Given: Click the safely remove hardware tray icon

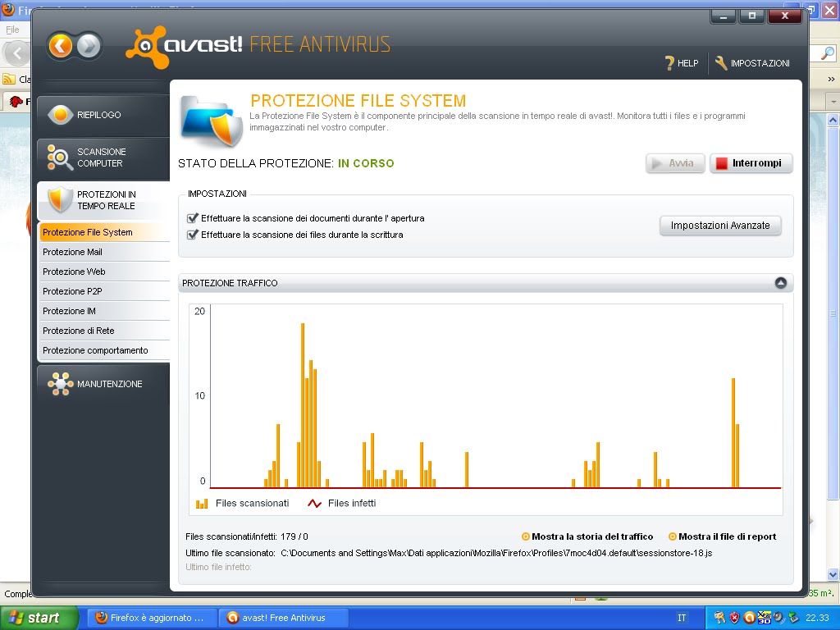Looking at the screenshot, I should [793, 618].
